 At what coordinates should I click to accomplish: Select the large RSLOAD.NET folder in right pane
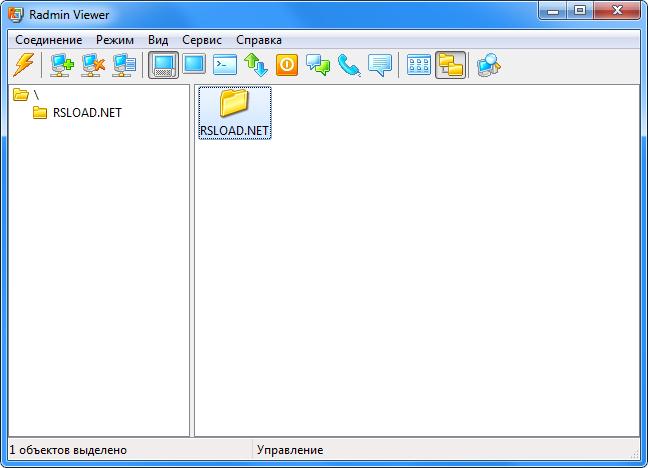click(x=235, y=113)
